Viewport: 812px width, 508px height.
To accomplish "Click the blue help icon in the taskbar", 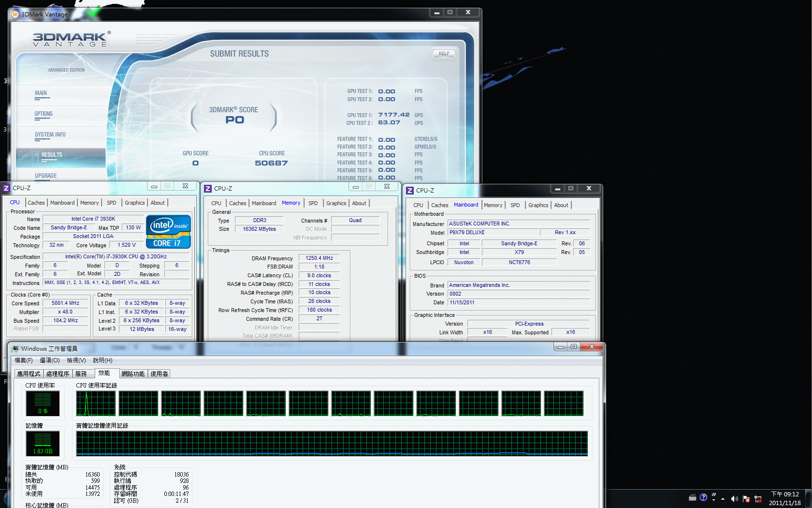I will point(703,497).
